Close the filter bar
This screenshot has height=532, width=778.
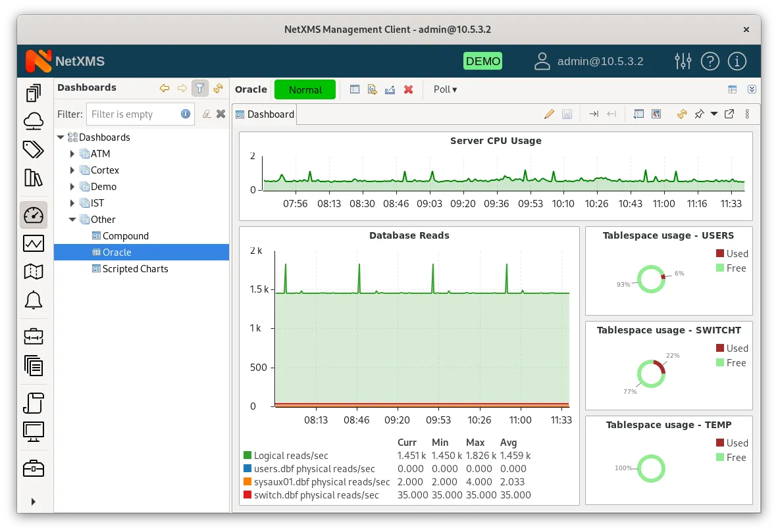[220, 114]
